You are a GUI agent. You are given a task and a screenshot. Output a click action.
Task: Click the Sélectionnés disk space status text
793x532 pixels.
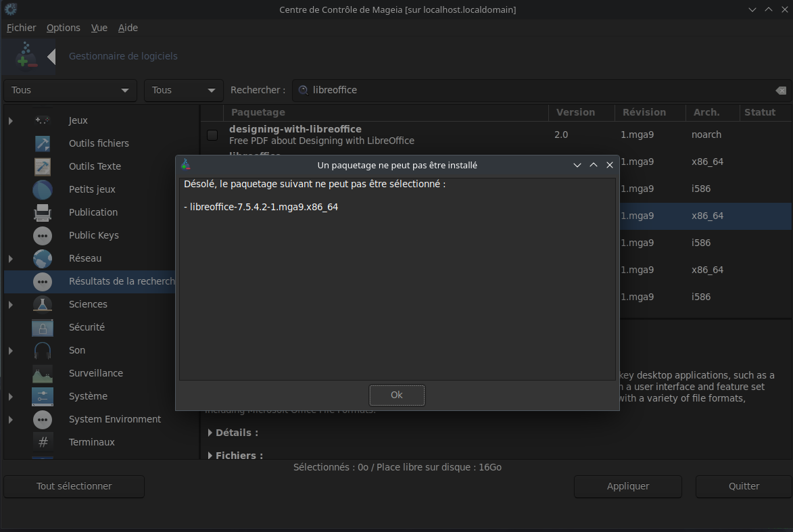(398, 467)
